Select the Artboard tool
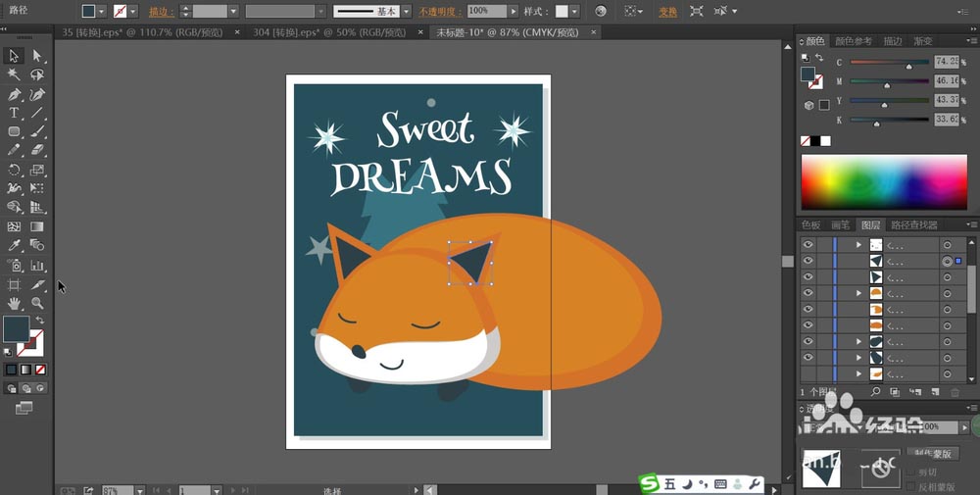The height and width of the screenshot is (495, 980). click(x=13, y=284)
